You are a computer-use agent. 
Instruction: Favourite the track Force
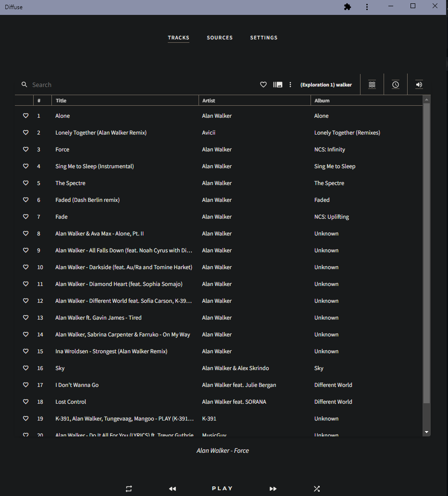tap(25, 149)
